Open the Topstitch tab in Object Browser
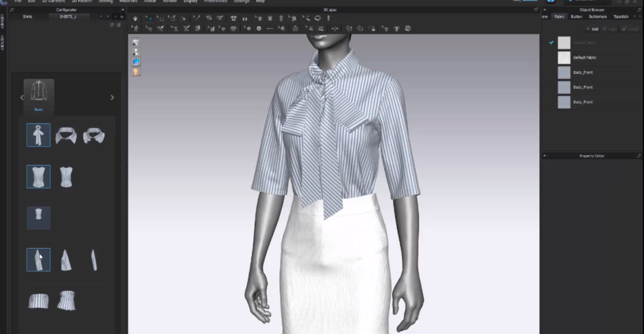Viewport: 644px width, 334px height. [621, 17]
